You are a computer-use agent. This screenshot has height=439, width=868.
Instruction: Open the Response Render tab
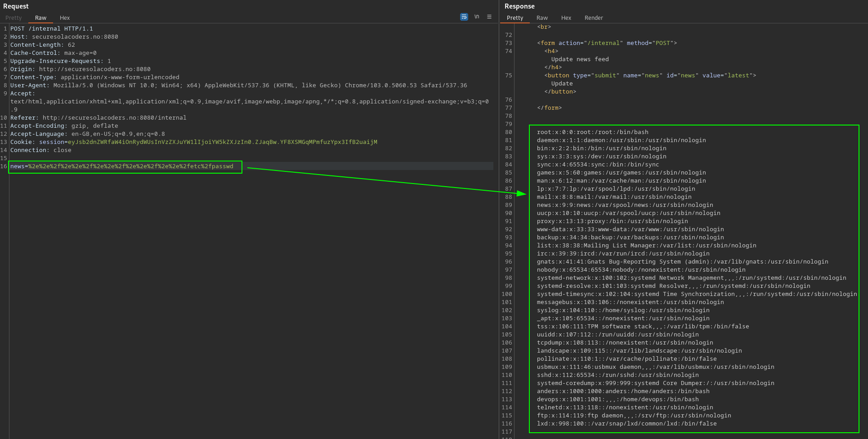pyautogui.click(x=594, y=18)
